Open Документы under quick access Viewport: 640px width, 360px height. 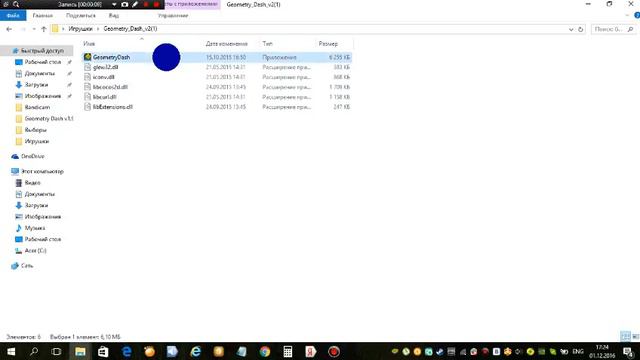click(x=40, y=73)
